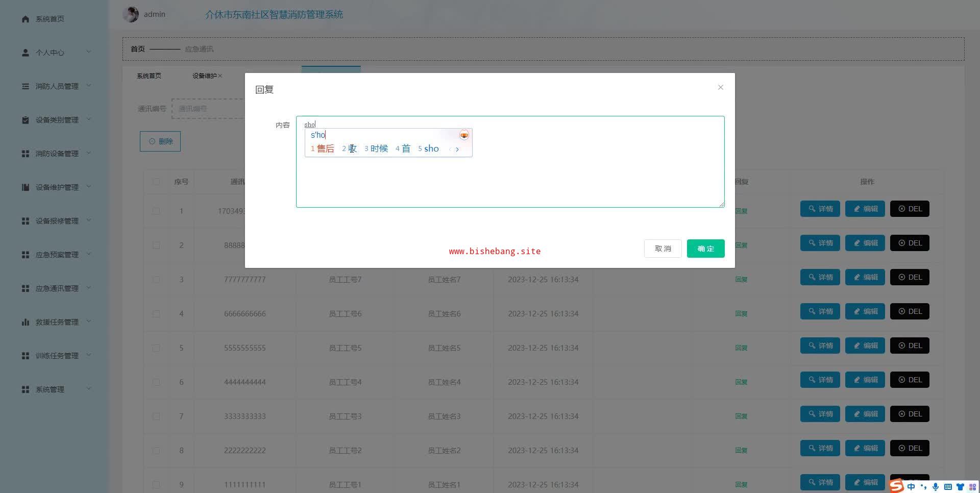980x493 pixels.
Task: Toggle the select-all checkbox in the table header
Action: tap(156, 182)
